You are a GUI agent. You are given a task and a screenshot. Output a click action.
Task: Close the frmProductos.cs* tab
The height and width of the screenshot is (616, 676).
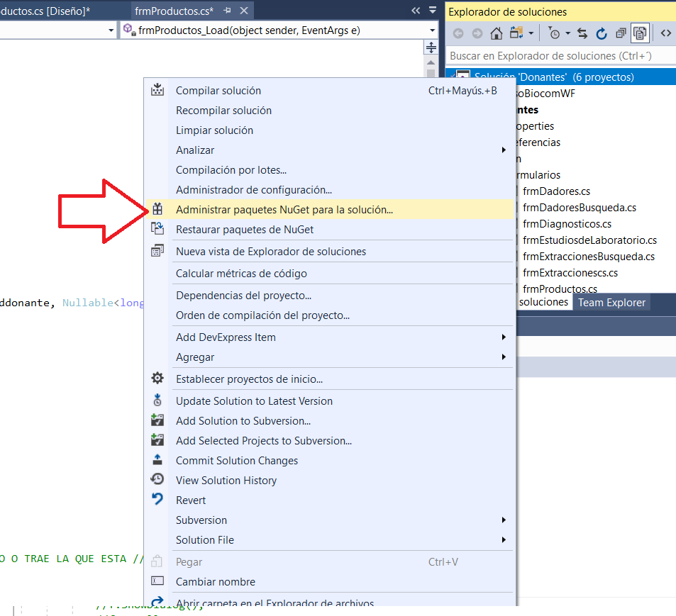click(244, 11)
